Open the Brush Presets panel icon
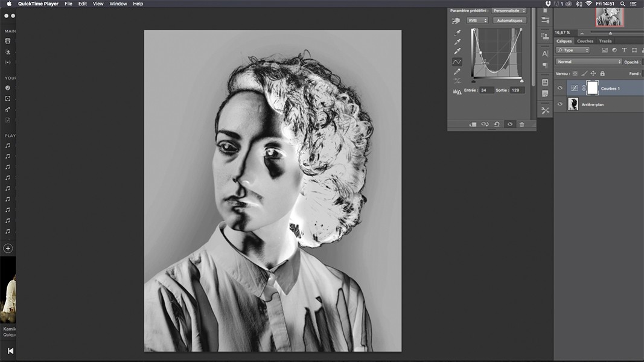 pos(545,20)
